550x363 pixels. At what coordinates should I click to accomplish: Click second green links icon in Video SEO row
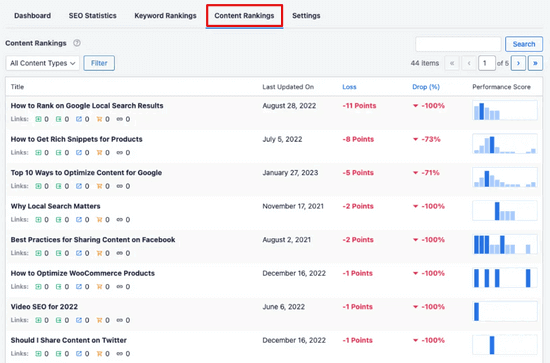tap(59, 320)
